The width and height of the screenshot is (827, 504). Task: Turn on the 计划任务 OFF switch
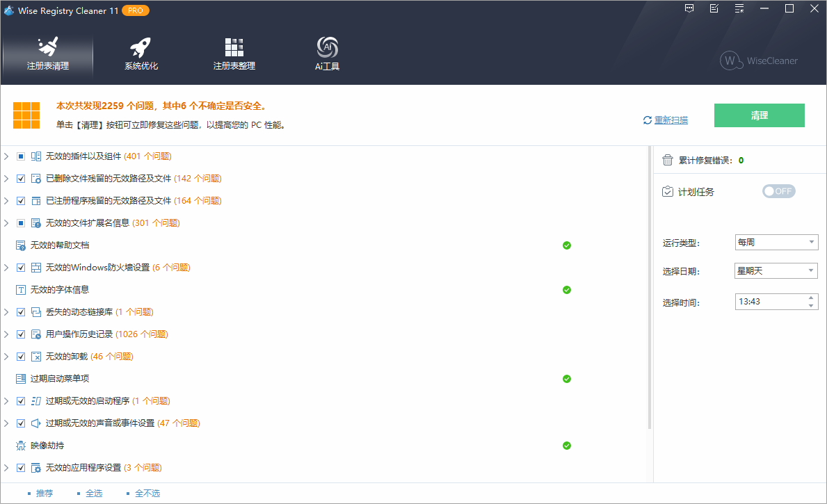coord(778,191)
